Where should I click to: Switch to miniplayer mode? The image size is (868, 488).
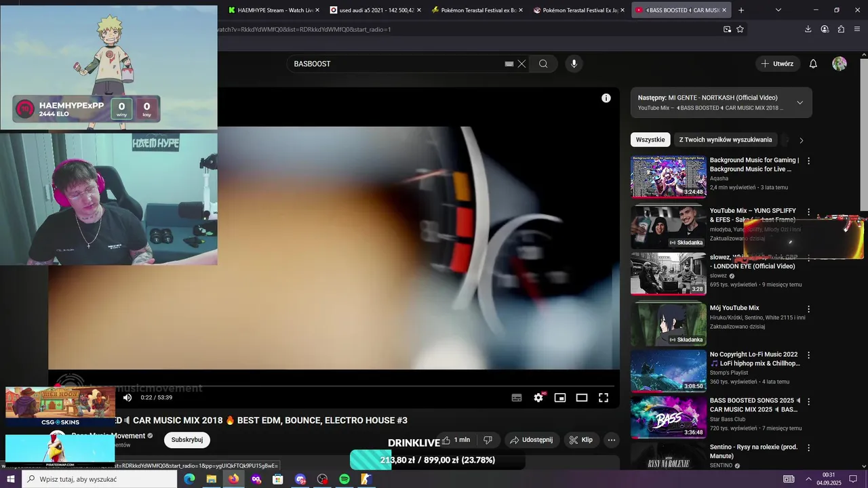coord(560,398)
